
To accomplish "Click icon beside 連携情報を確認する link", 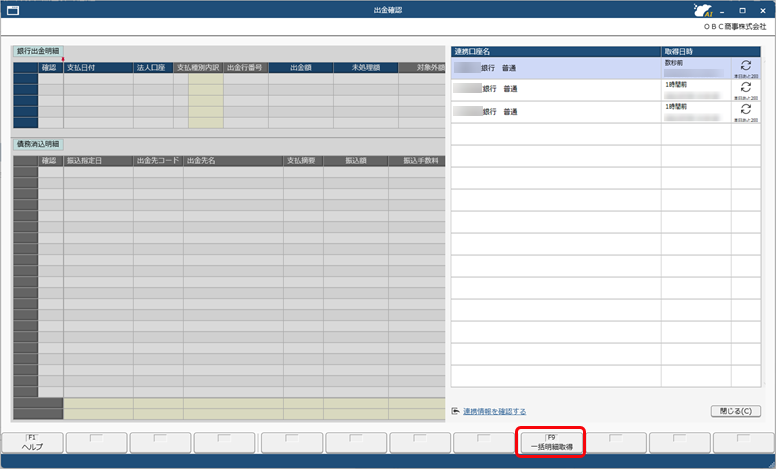I will point(456,411).
